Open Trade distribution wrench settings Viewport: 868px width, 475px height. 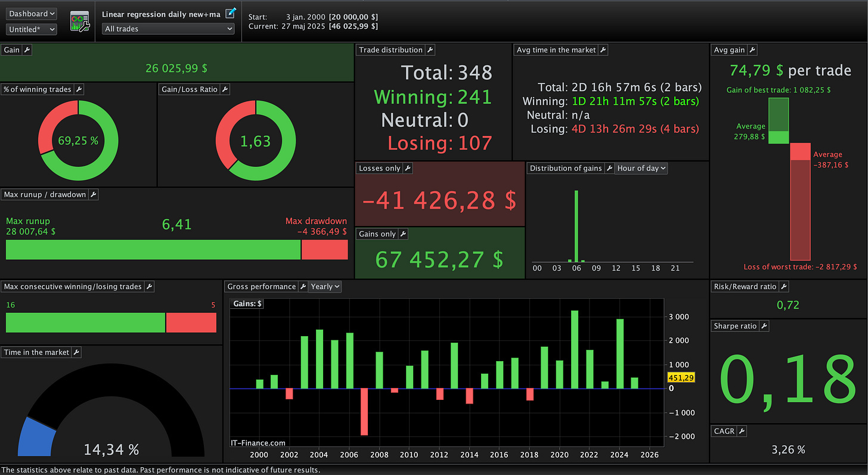point(430,50)
